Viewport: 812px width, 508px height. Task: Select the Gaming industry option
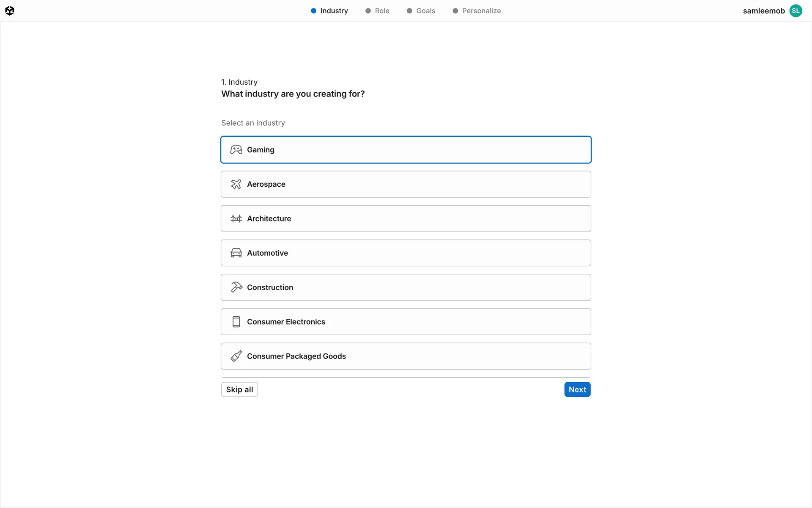click(x=405, y=150)
